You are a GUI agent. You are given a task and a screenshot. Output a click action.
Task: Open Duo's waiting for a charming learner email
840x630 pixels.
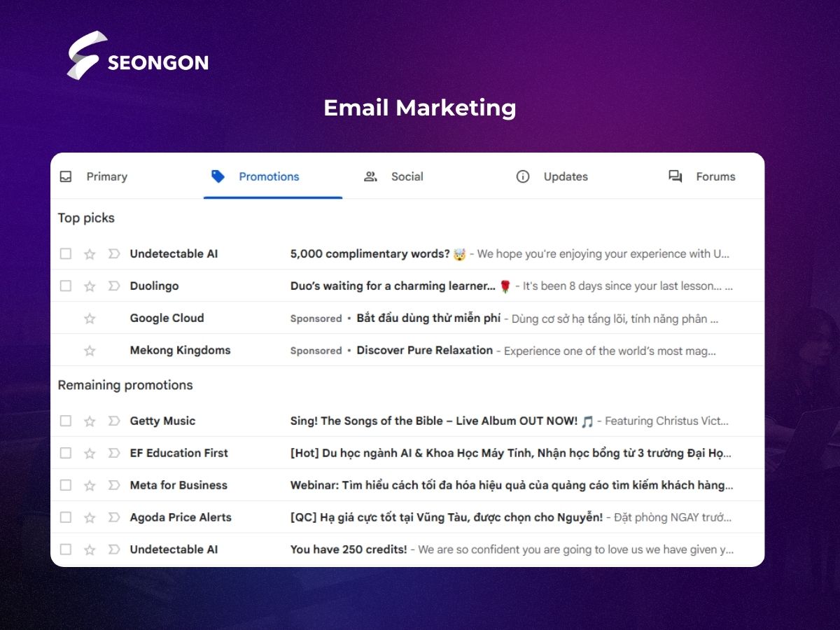coord(407,286)
